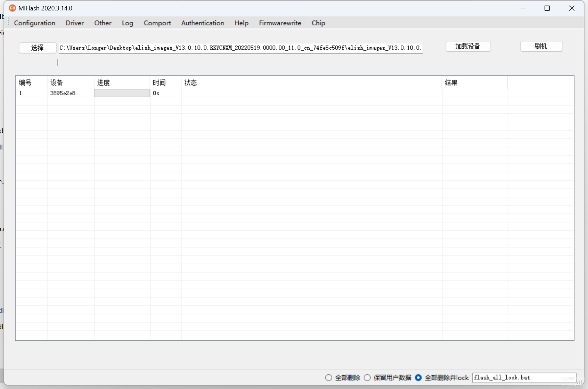The image size is (588, 389).
Task: Open the Help menu
Action: (x=242, y=23)
